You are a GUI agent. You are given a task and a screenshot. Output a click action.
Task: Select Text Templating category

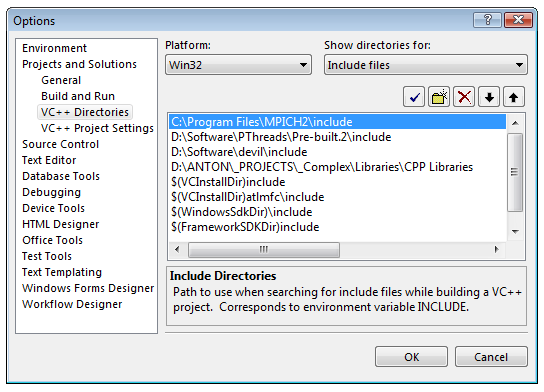point(62,272)
